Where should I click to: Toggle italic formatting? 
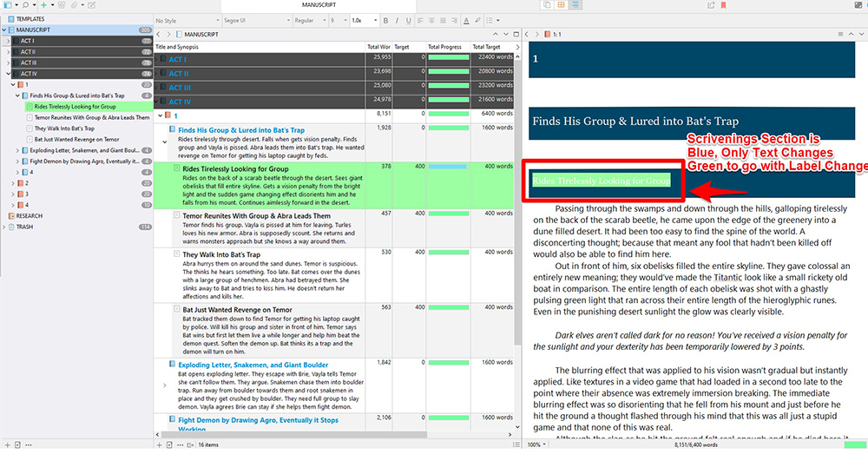point(397,21)
